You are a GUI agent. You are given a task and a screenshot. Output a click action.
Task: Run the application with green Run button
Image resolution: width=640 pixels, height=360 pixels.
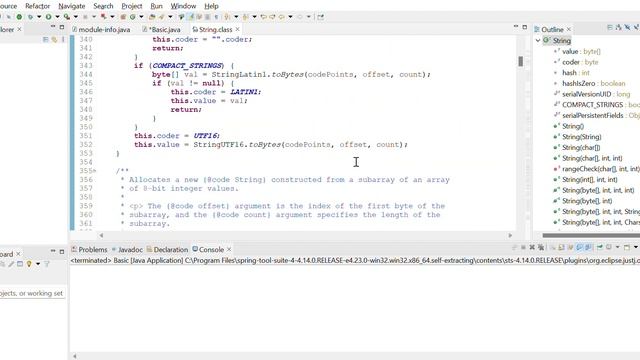[x=49, y=17]
